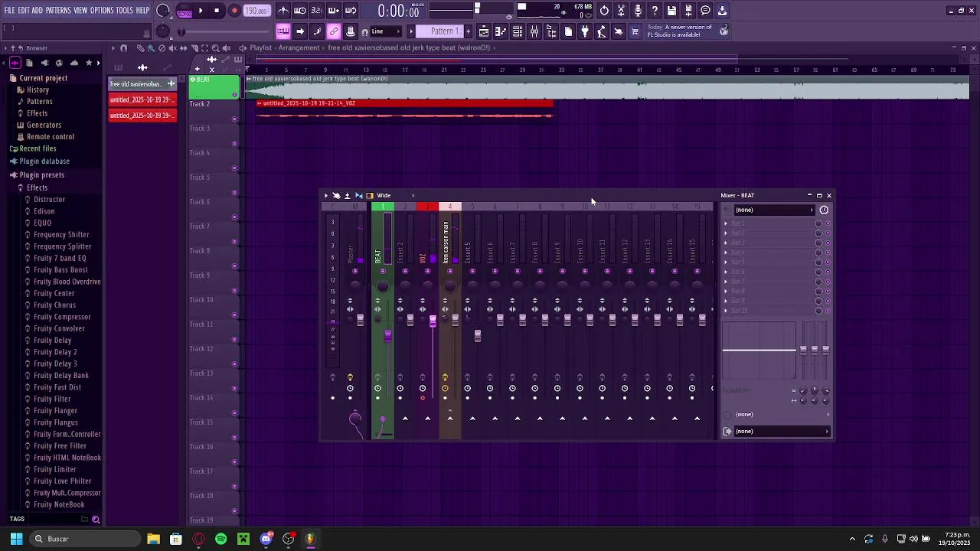Expand the Recent files folder
Image resolution: width=980 pixels, height=551 pixels.
click(38, 148)
